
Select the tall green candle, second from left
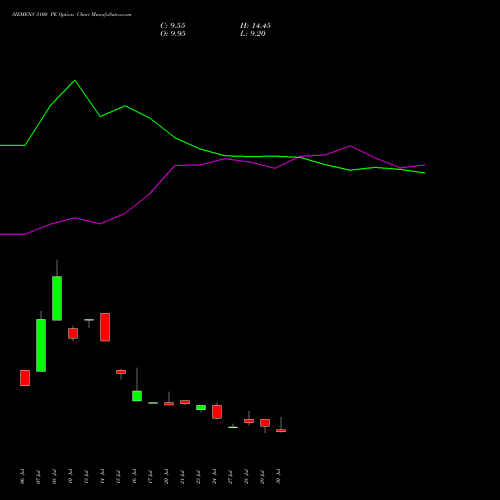[41, 345]
